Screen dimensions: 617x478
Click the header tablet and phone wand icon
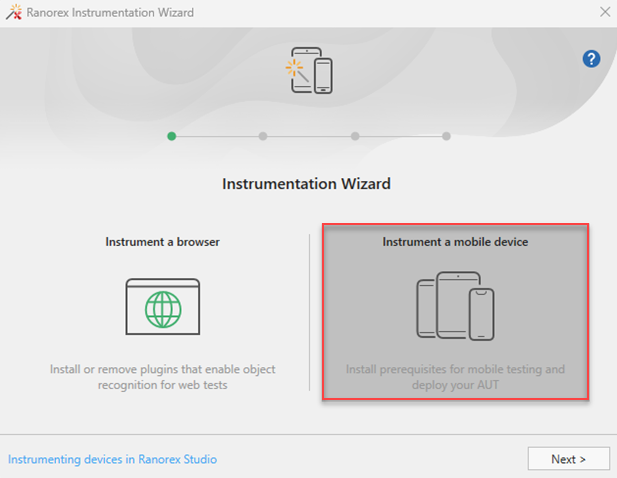tap(309, 70)
